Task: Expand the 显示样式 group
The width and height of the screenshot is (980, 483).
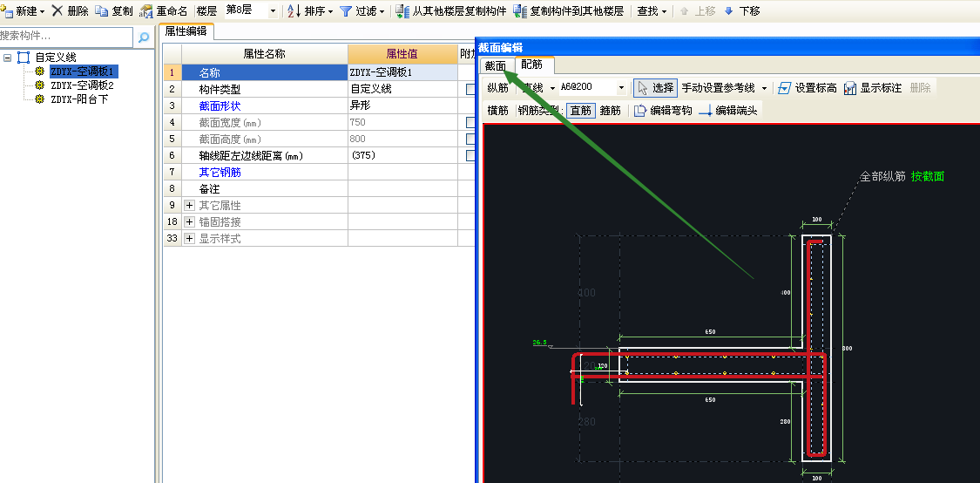Action: [x=189, y=238]
